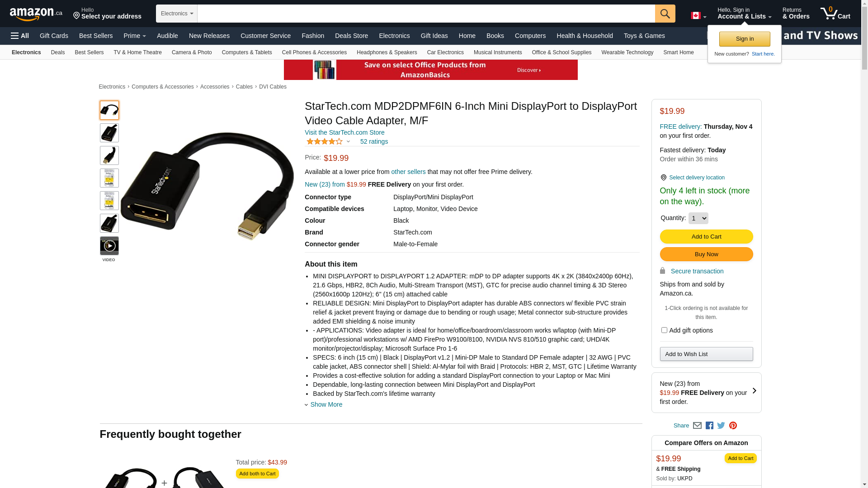Open the Quantity dropdown
The height and width of the screenshot is (488, 868).
(698, 218)
